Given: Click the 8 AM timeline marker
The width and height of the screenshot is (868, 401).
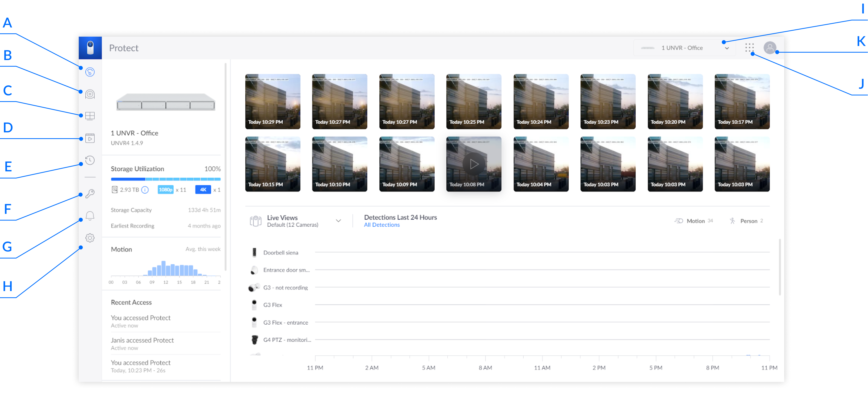Looking at the screenshot, I should tap(485, 368).
